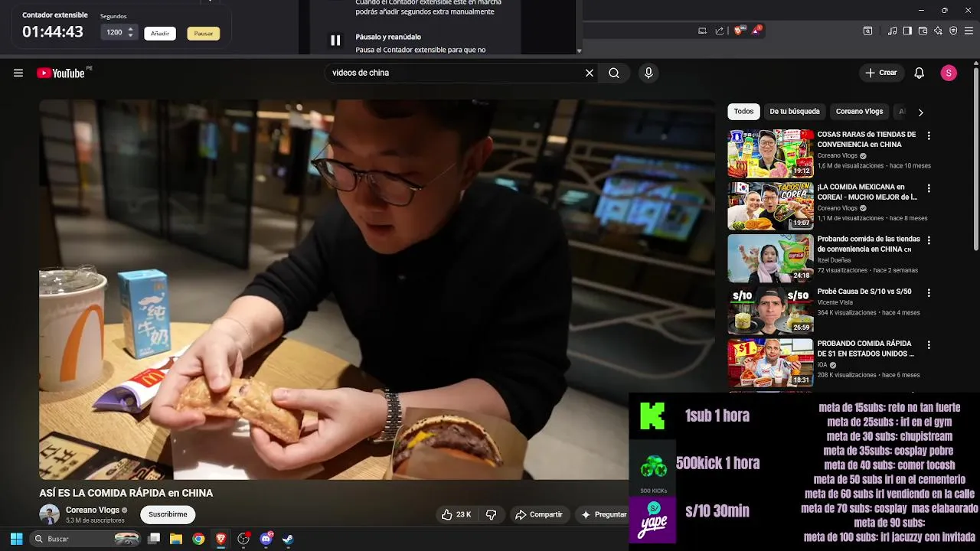This screenshot has width=980, height=551.
Task: Open Coreano Vlogs channel avatar
Action: pos(49,514)
